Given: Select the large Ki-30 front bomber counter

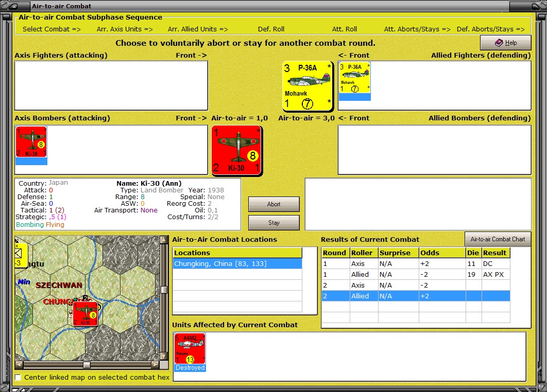Looking at the screenshot, I should pos(237,150).
